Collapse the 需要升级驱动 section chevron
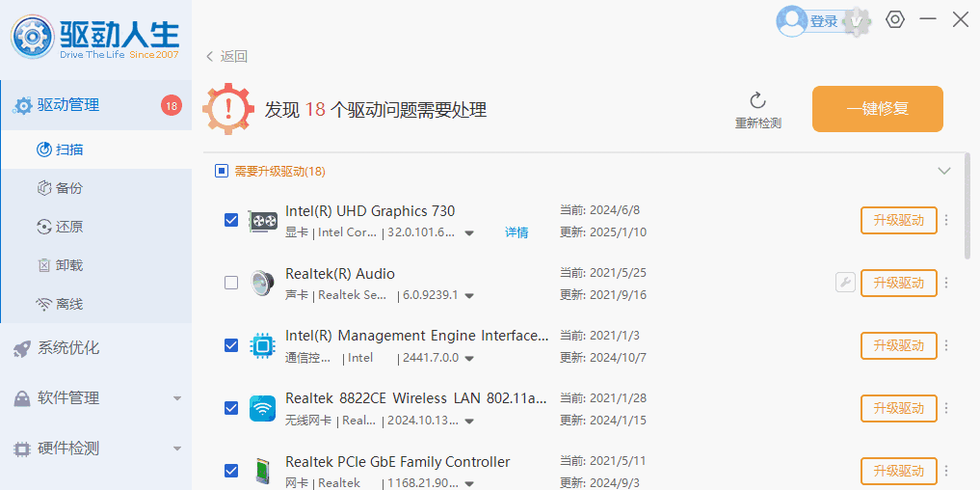Viewport: 980px width, 490px height. [944, 171]
